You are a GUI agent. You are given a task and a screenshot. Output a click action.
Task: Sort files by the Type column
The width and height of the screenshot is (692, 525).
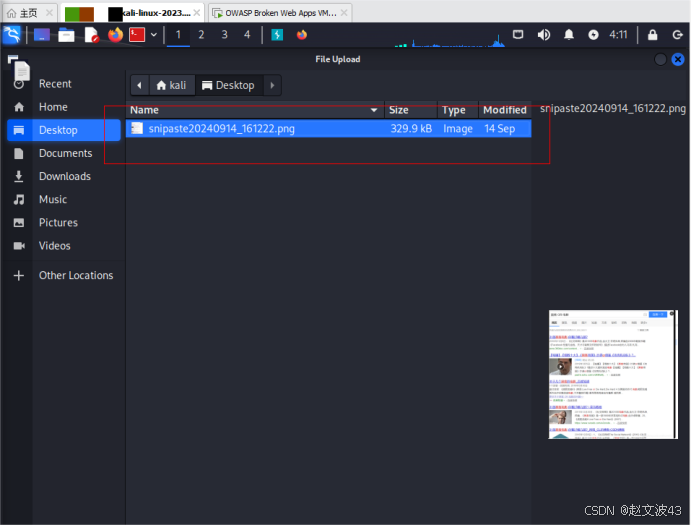[458, 110]
